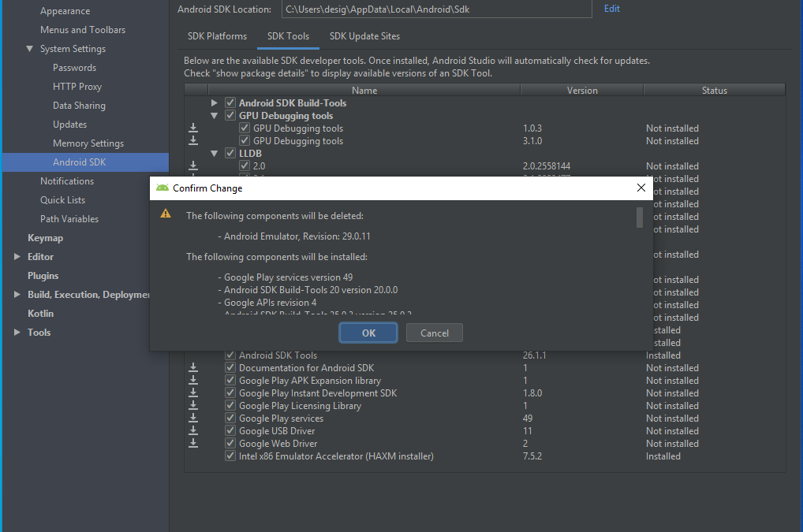Screen dimensions: 803x532
Task: Sort the table by Version column header
Action: coord(582,91)
